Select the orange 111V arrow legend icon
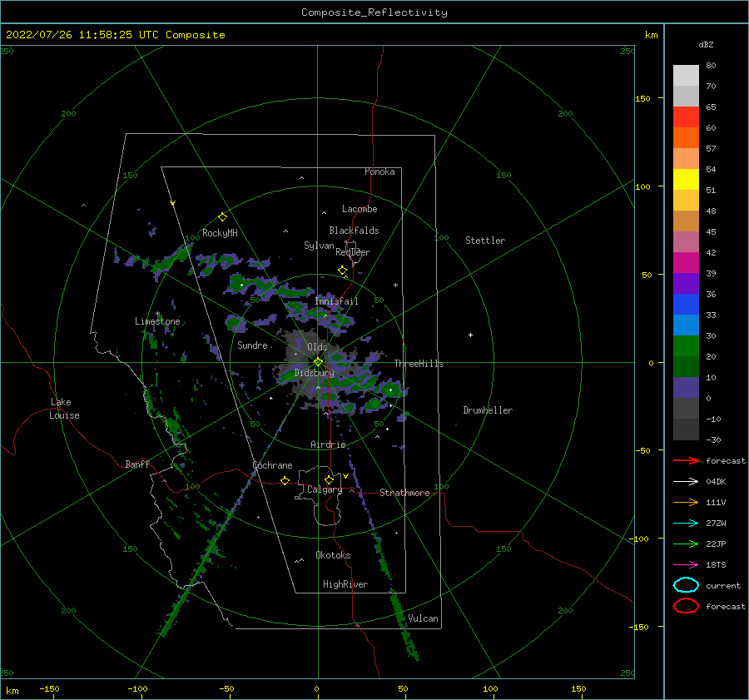The image size is (749, 700). [686, 502]
